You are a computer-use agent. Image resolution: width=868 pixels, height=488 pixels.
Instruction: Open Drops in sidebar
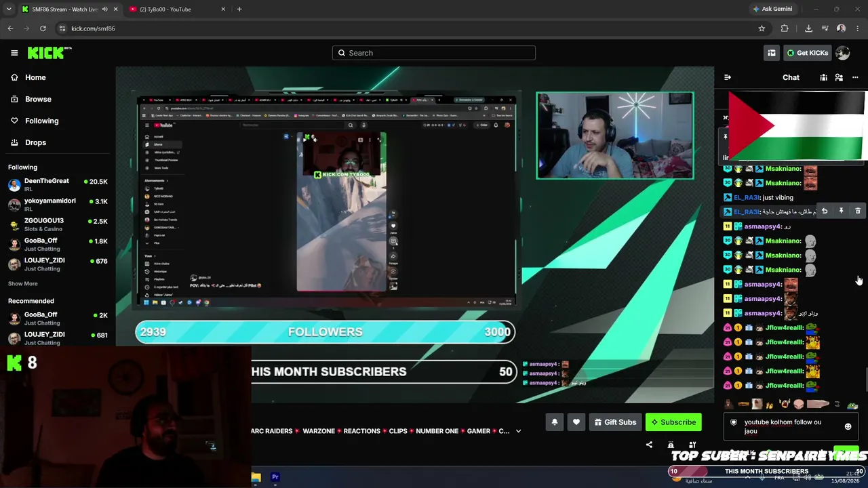(x=28, y=142)
